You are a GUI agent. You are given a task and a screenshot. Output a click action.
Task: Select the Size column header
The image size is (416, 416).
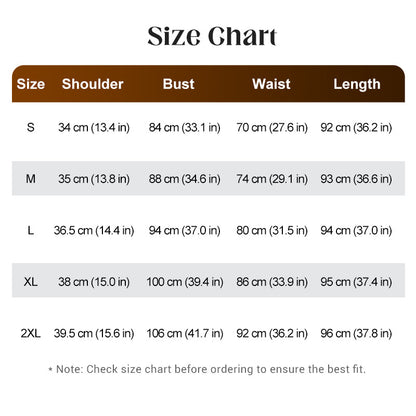31,84
